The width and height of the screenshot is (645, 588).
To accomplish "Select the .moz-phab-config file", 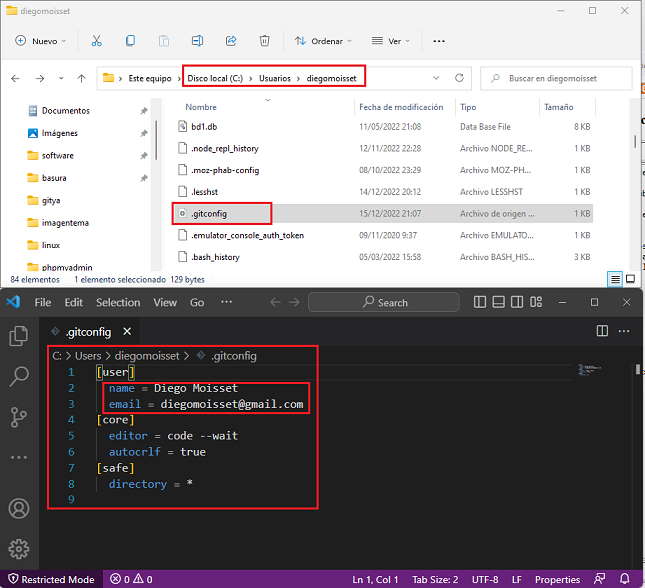I will [225, 170].
